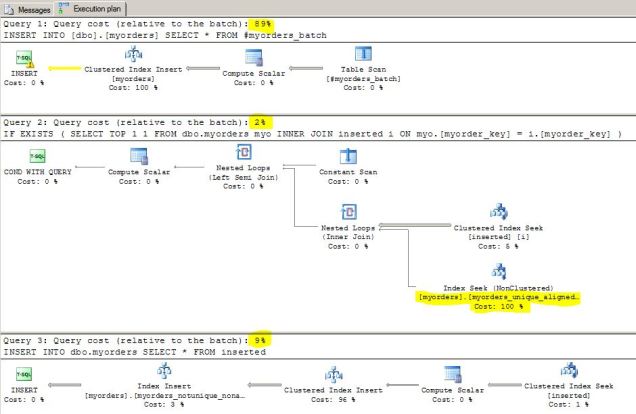Click thick arrow from Clustered Index Seek [i]
This screenshot has width=636, height=414.
415,225
